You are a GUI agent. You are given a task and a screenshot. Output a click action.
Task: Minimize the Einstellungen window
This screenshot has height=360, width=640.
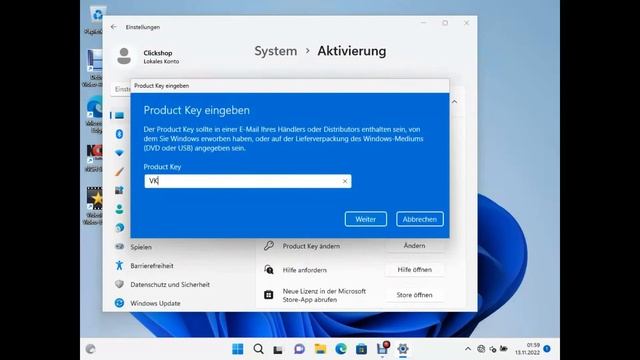[x=424, y=23]
